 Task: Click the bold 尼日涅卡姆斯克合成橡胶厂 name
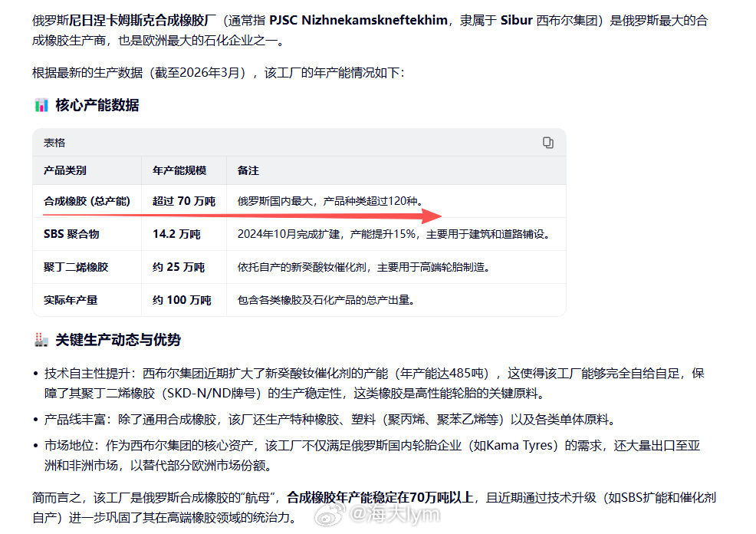[x=143, y=20]
